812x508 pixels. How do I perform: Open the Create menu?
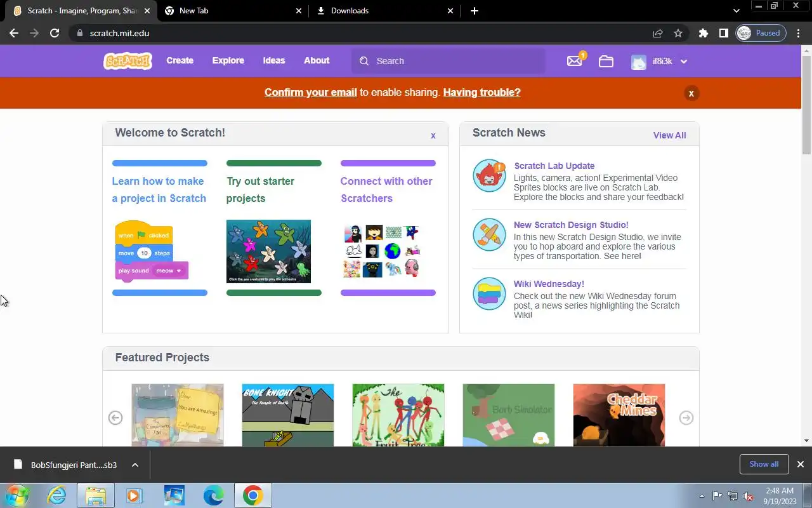[180, 61]
